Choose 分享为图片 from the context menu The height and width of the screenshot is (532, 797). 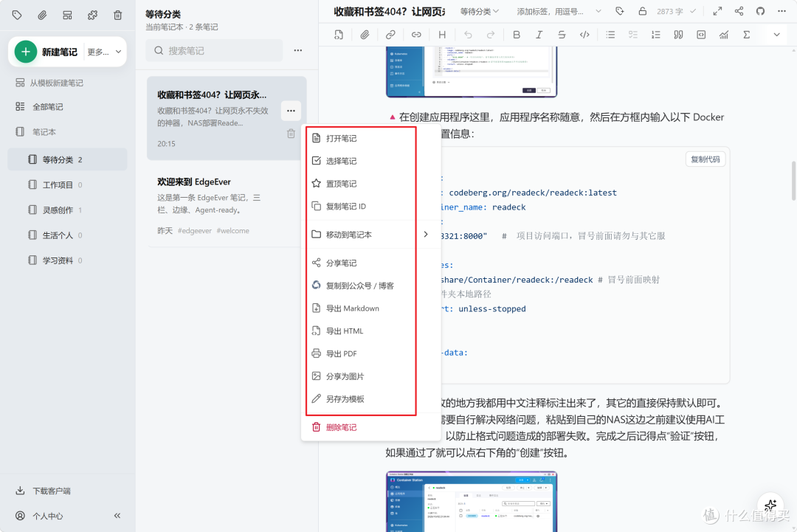tap(371, 376)
